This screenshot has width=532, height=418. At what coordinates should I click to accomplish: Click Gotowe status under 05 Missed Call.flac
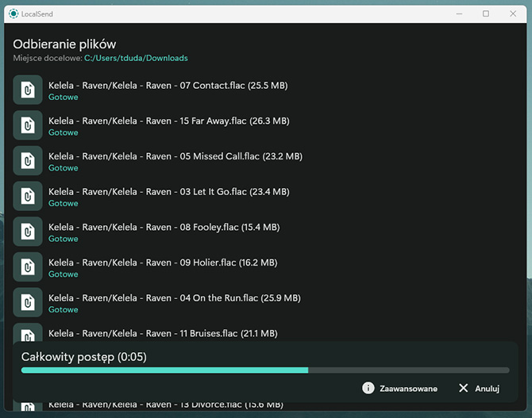[63, 168]
